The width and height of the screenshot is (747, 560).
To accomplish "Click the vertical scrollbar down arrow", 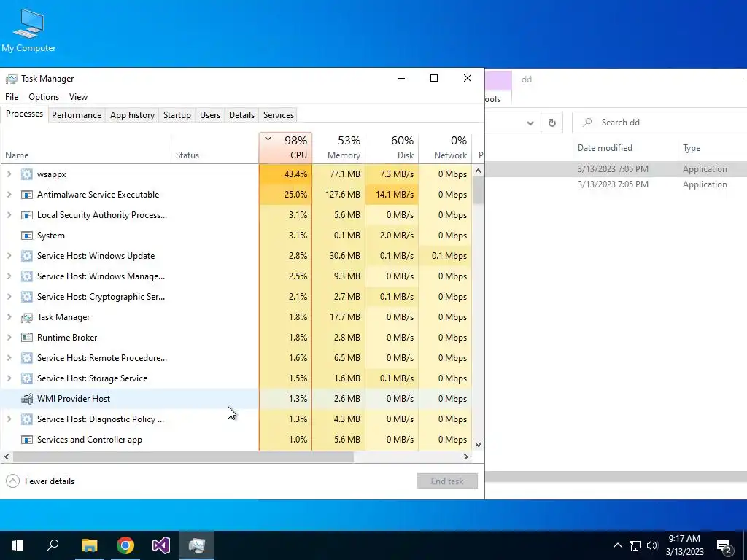I will click(479, 445).
